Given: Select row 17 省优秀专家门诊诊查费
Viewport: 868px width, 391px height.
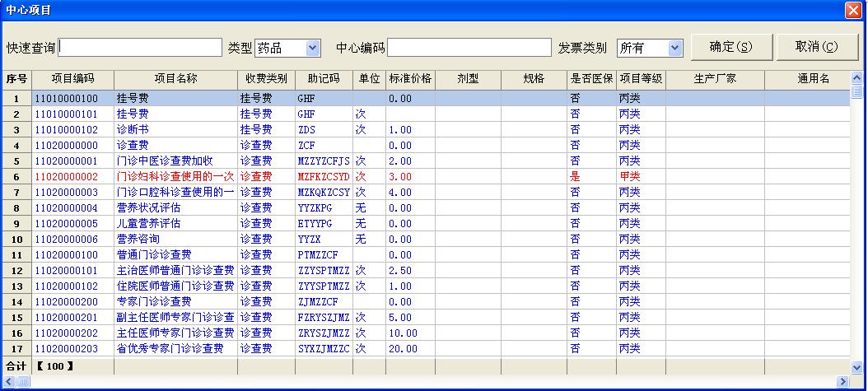Looking at the screenshot, I should pyautogui.click(x=175, y=349).
